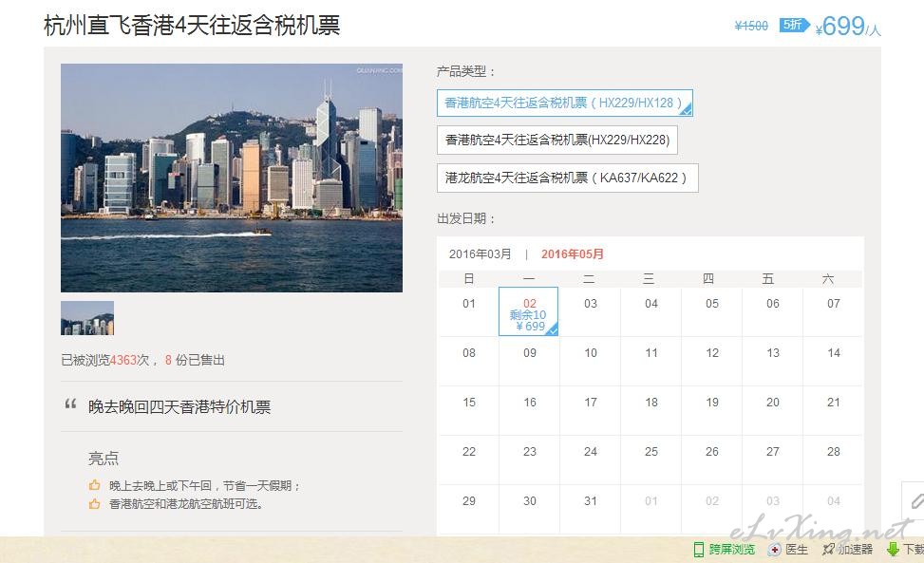Image resolution: width=924 pixels, height=563 pixels.
Task: Click the tagline 晚去晚回四天香港特价机票
Action: coord(179,407)
